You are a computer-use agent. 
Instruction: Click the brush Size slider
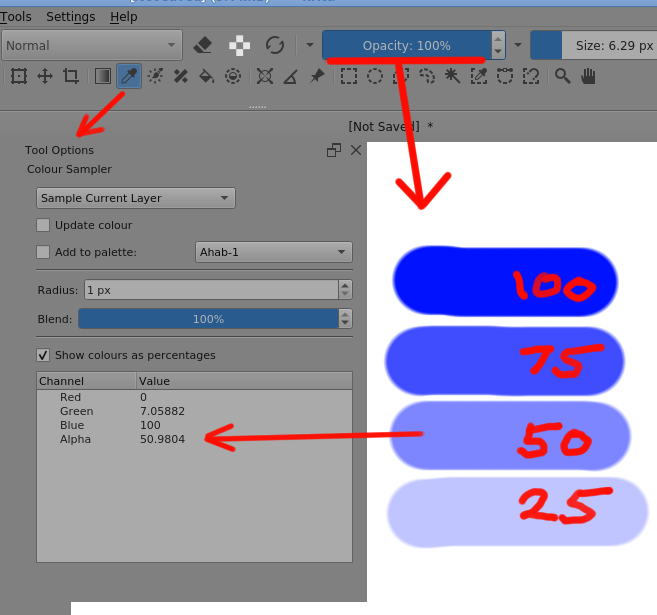click(x=594, y=45)
